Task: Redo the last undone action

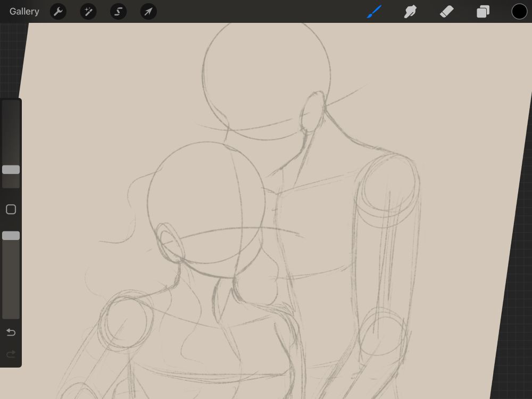Action: 11,354
